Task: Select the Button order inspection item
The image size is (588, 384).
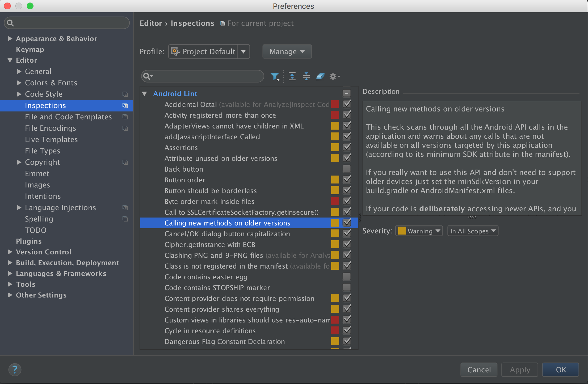Action: (x=185, y=180)
